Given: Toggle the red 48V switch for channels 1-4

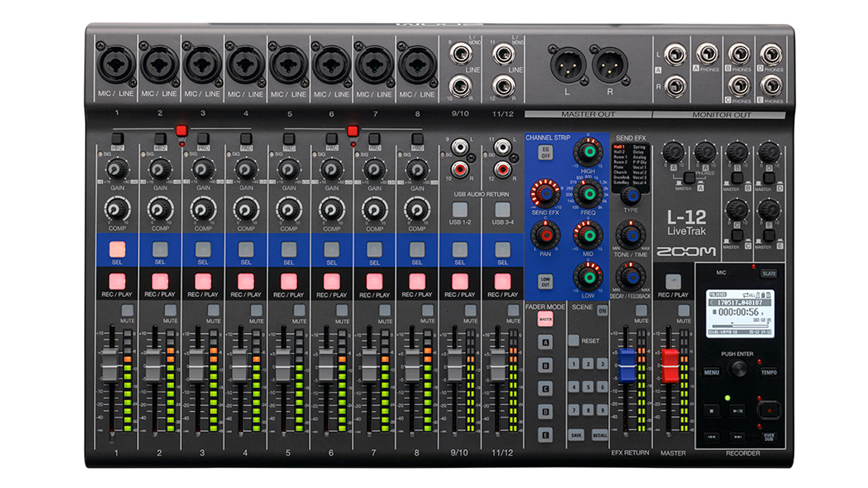Looking at the screenshot, I should [x=182, y=131].
